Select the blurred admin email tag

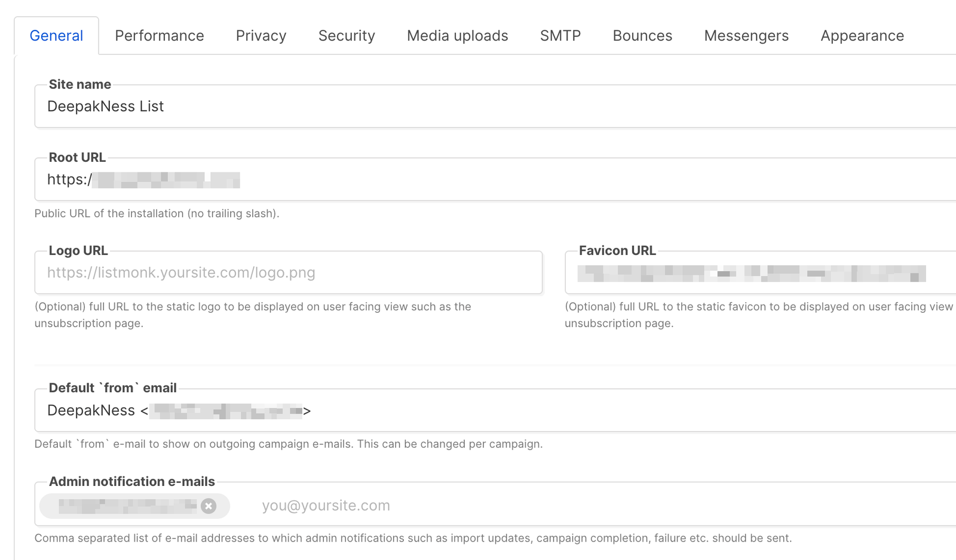point(119,506)
